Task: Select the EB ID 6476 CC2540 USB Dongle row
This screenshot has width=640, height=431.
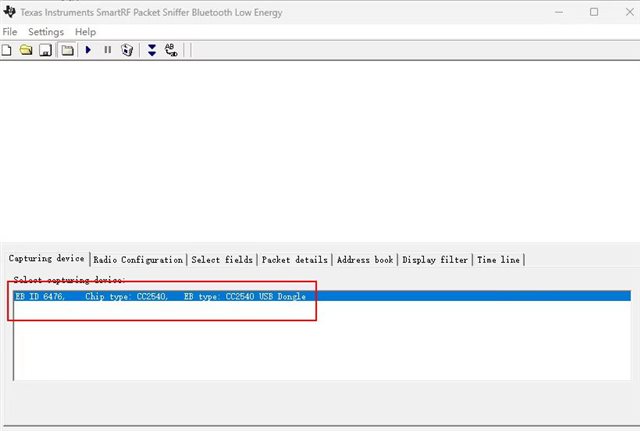Action: (322, 296)
